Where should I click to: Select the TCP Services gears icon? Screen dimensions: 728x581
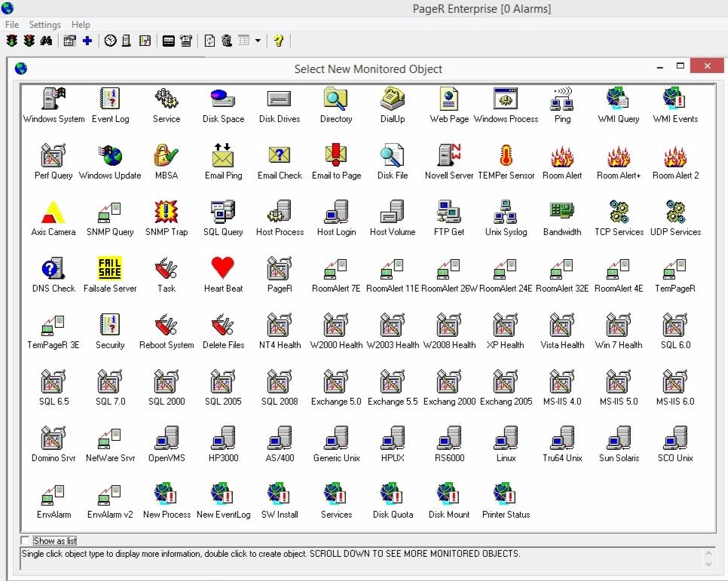pos(619,212)
